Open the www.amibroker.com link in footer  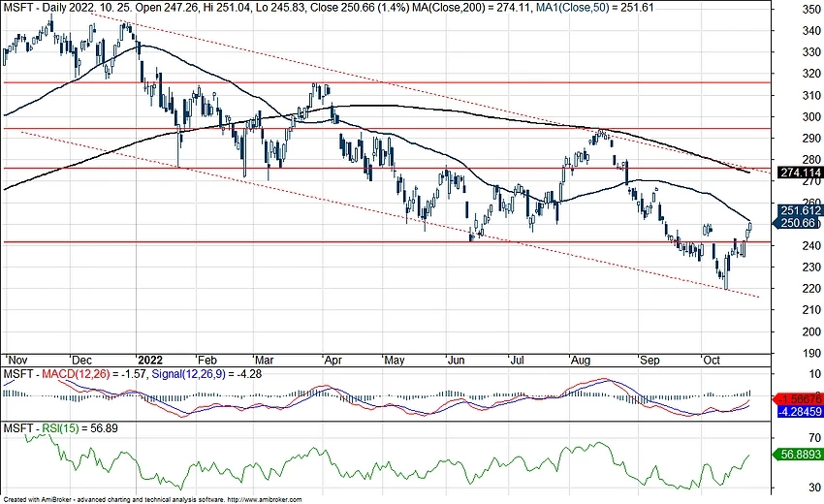tap(266, 500)
